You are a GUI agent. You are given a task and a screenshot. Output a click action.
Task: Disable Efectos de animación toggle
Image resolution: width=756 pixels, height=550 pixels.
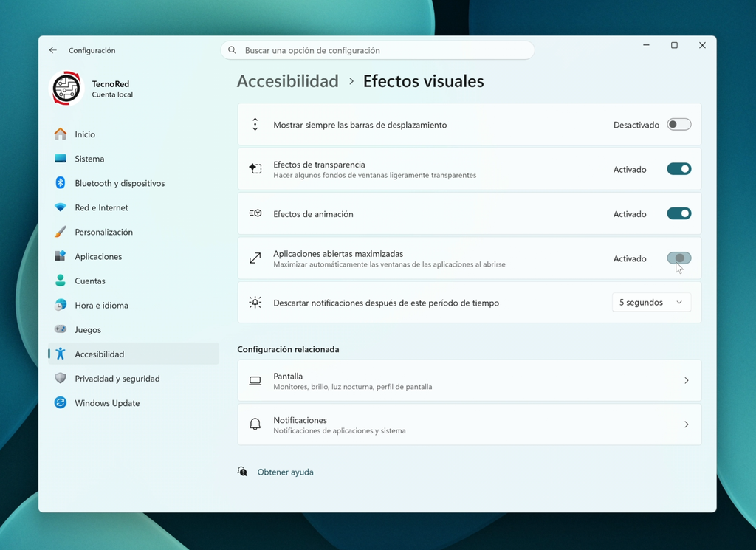[x=679, y=213]
